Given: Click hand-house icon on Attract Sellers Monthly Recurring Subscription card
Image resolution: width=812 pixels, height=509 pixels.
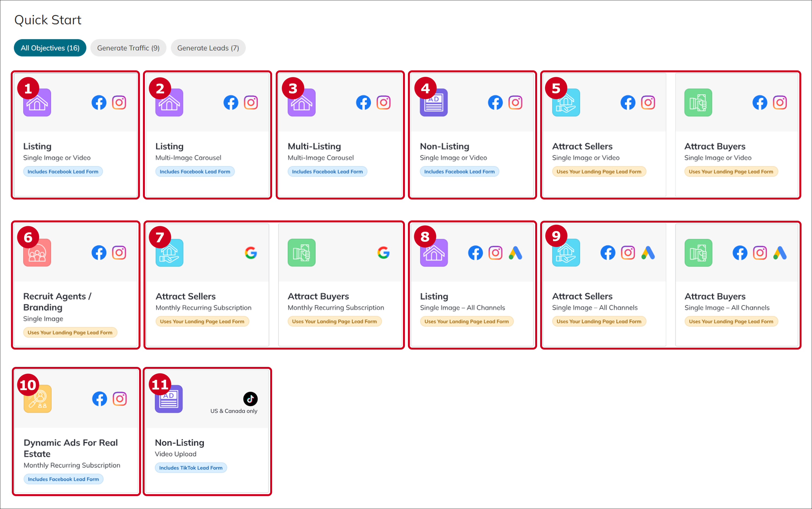Looking at the screenshot, I should [x=169, y=253].
